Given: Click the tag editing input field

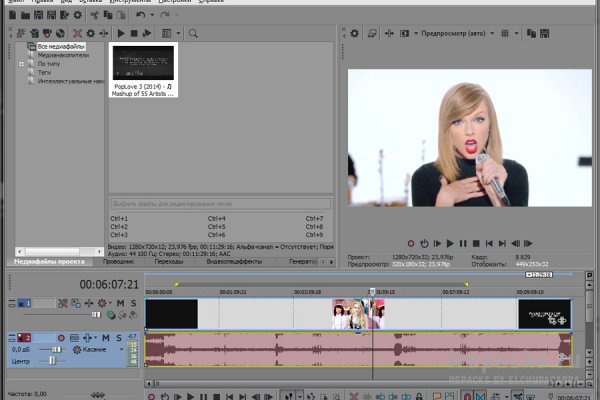Looking at the screenshot, I should 221,204.
